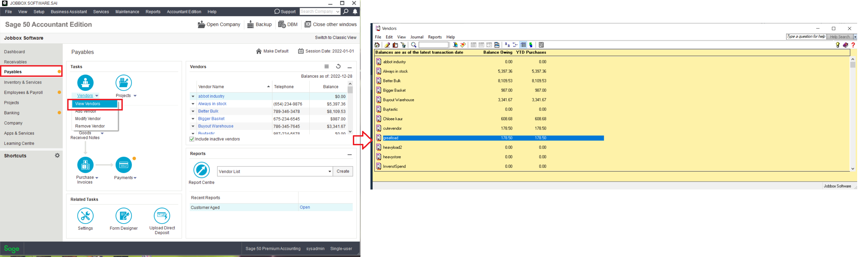Open the Search Company dropdown arrow
The height and width of the screenshot is (262, 868).
point(338,12)
